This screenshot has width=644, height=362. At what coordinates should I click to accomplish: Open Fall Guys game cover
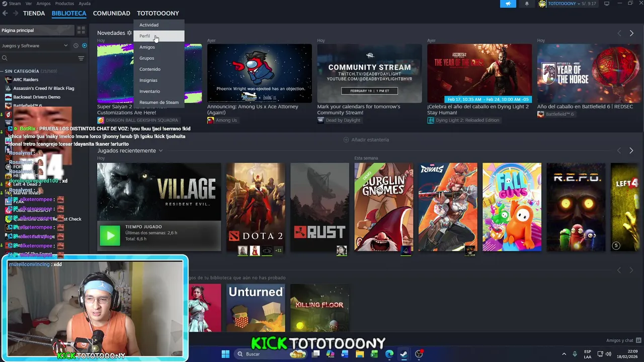tap(512, 207)
